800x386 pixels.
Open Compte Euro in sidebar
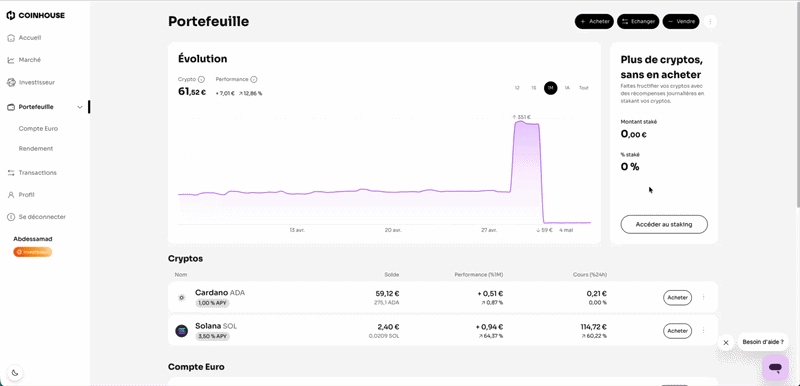(x=38, y=129)
